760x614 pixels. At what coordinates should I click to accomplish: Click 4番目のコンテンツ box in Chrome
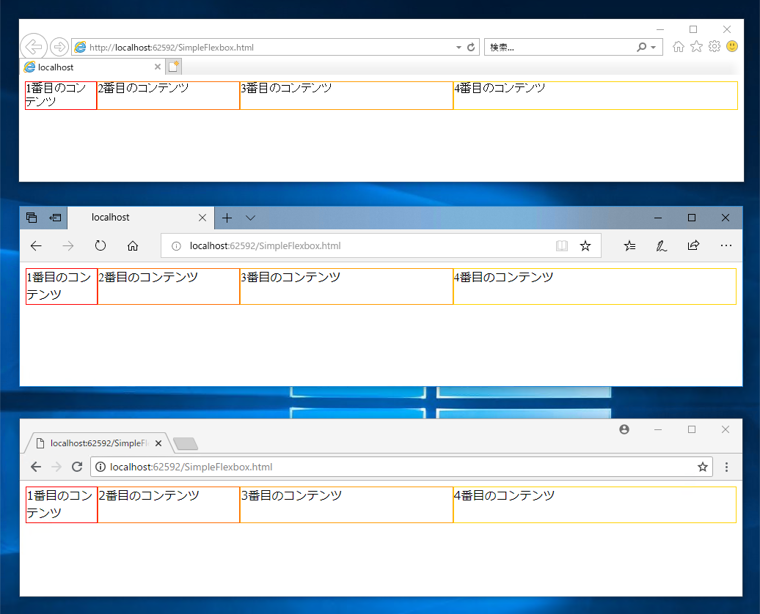(x=595, y=504)
